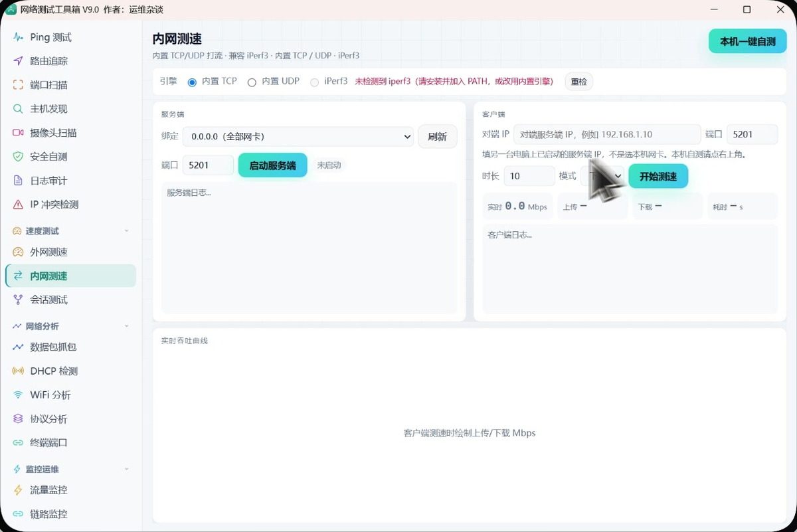The height and width of the screenshot is (532, 797).
Task: Open the 模式 dropdown in client panel
Action: point(602,176)
